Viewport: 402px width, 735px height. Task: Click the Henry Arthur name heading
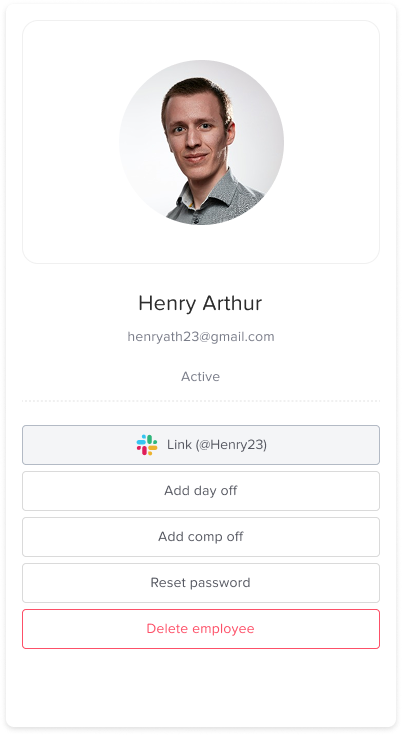(x=200, y=303)
